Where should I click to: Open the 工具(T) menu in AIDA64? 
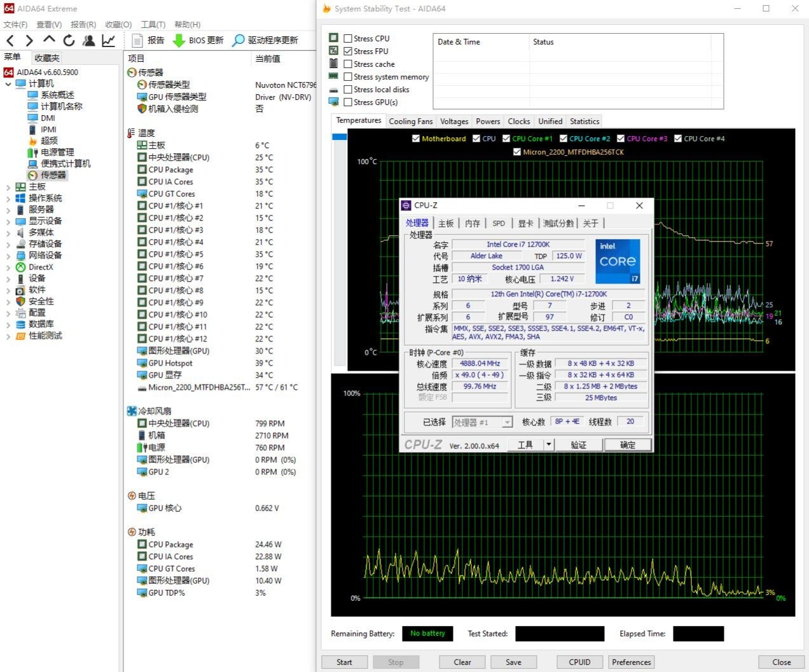(153, 25)
